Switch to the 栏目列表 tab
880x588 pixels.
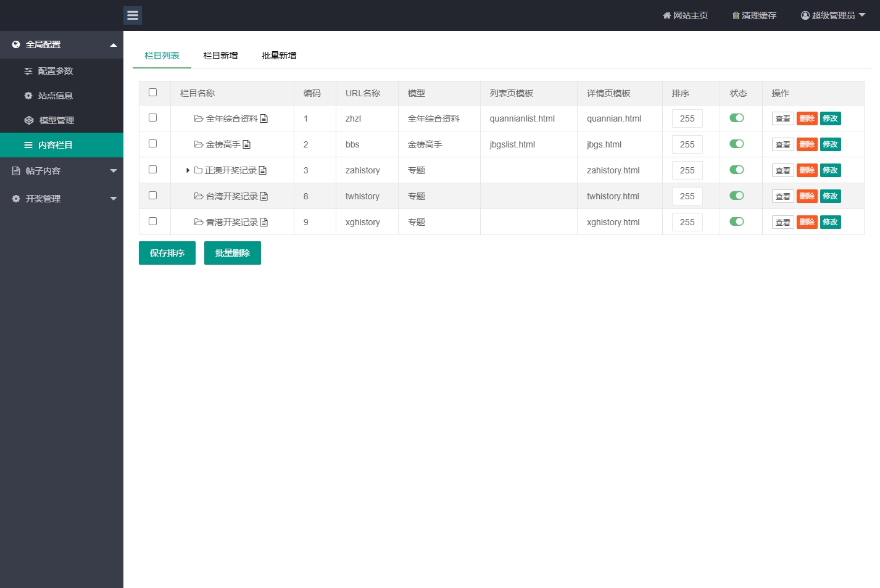[162, 56]
